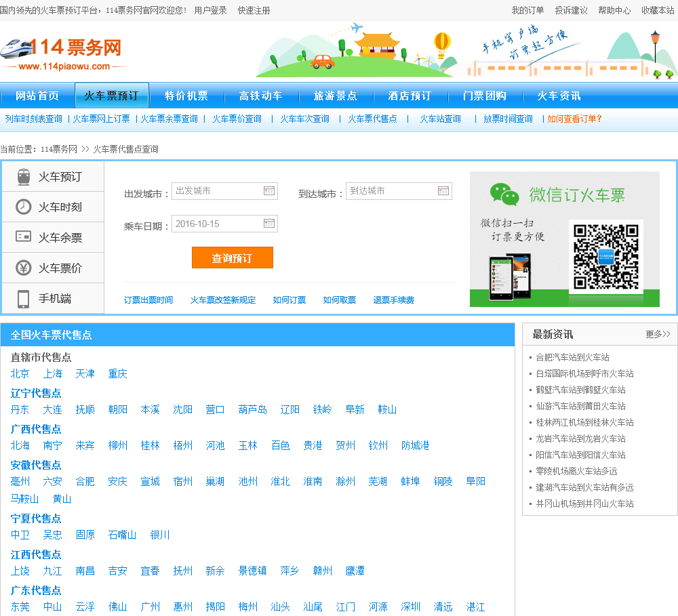Open news item 井冈山机场到井冈山火车站
The width and height of the screenshot is (678, 616).
click(x=584, y=504)
